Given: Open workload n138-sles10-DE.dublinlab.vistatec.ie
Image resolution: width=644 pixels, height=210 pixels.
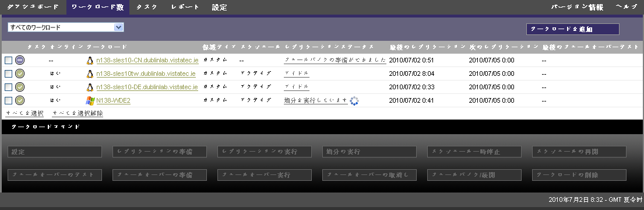Looking at the screenshot, I should click(x=147, y=87).
